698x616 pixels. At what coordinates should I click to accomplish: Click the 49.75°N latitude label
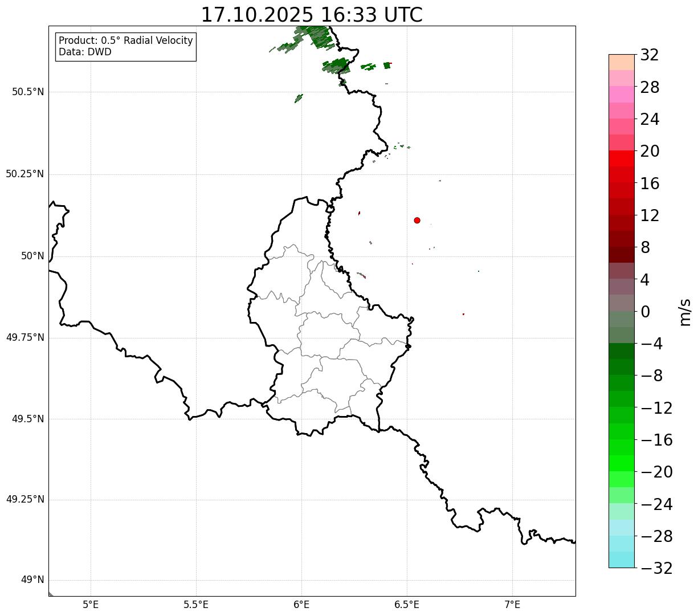coord(25,337)
